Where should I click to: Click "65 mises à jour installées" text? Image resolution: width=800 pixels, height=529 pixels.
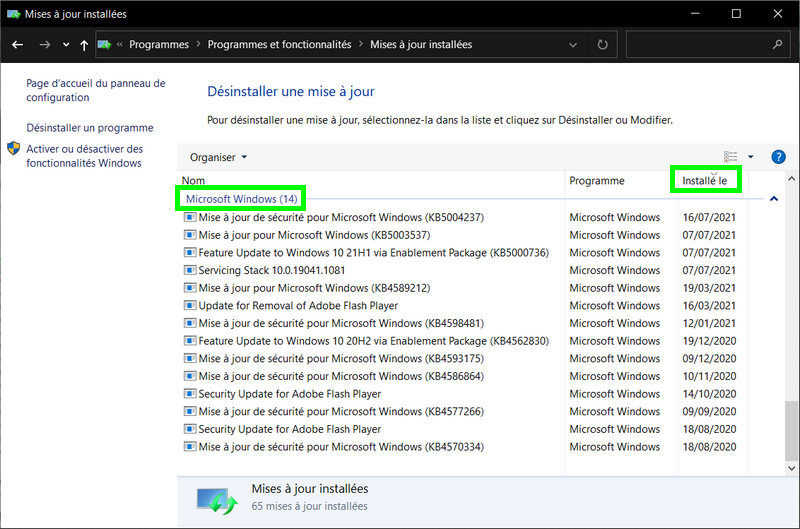pyautogui.click(x=309, y=506)
